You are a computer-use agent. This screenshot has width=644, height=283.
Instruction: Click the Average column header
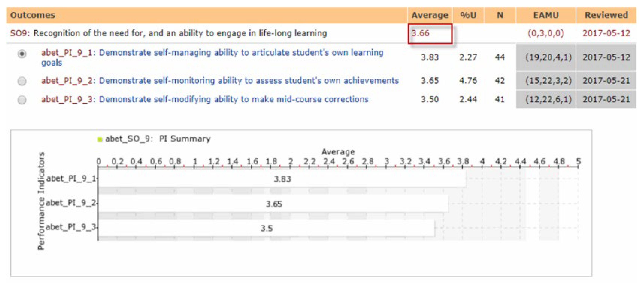coord(430,15)
